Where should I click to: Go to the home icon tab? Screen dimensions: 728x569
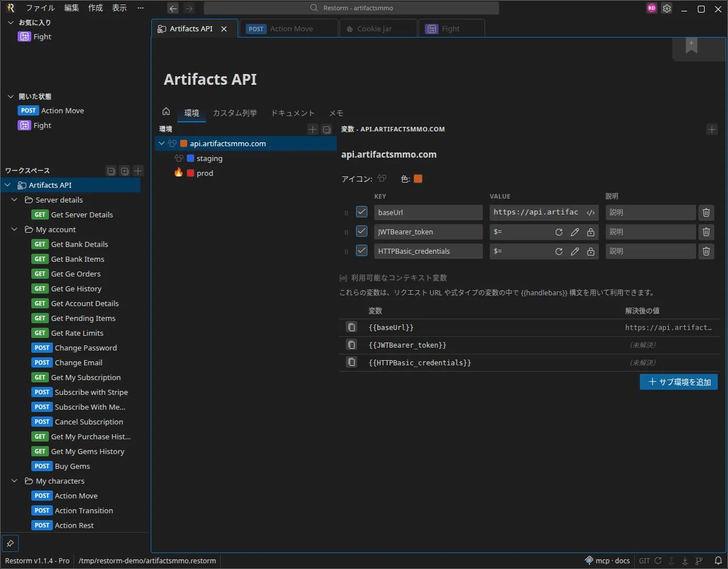point(166,112)
